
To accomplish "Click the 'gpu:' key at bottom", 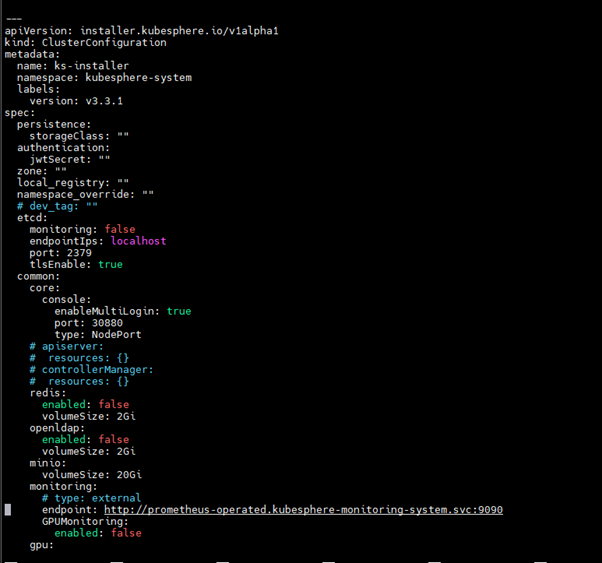I will click(x=41, y=545).
